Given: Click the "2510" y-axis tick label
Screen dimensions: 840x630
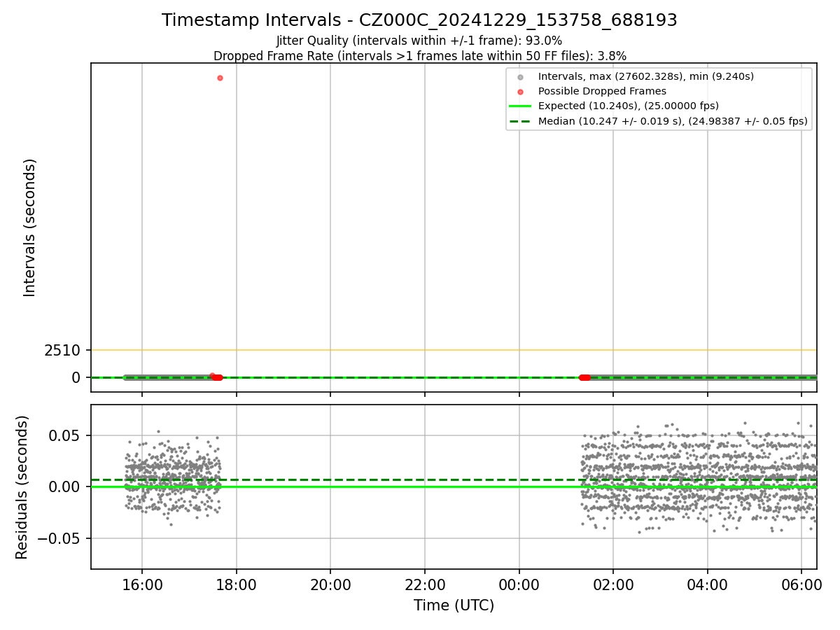Looking at the screenshot, I should click(63, 350).
